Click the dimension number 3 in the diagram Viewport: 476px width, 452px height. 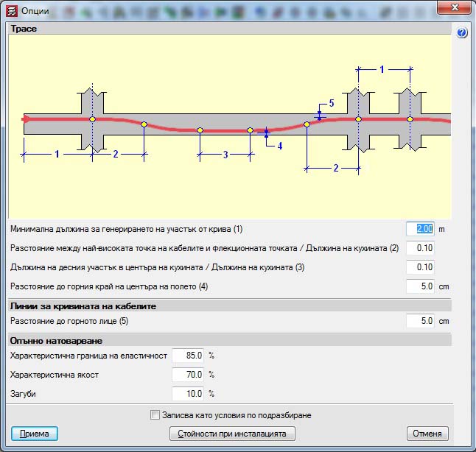pos(225,155)
